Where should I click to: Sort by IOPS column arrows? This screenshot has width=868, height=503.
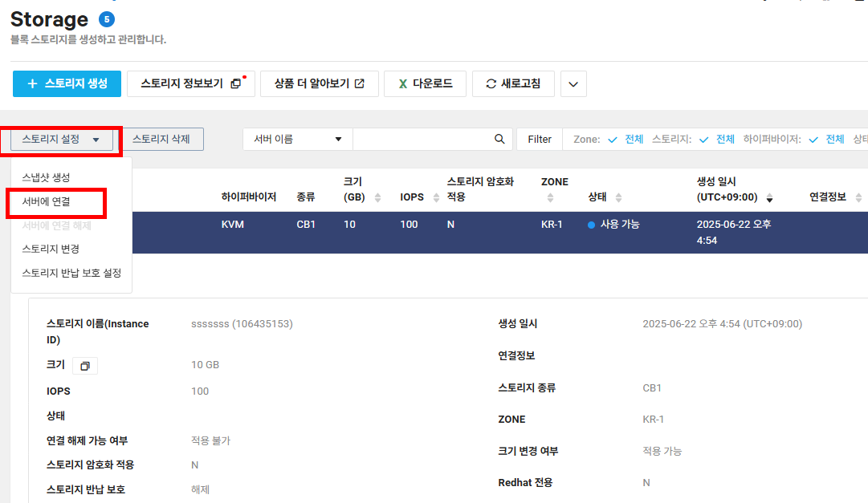[x=436, y=197]
